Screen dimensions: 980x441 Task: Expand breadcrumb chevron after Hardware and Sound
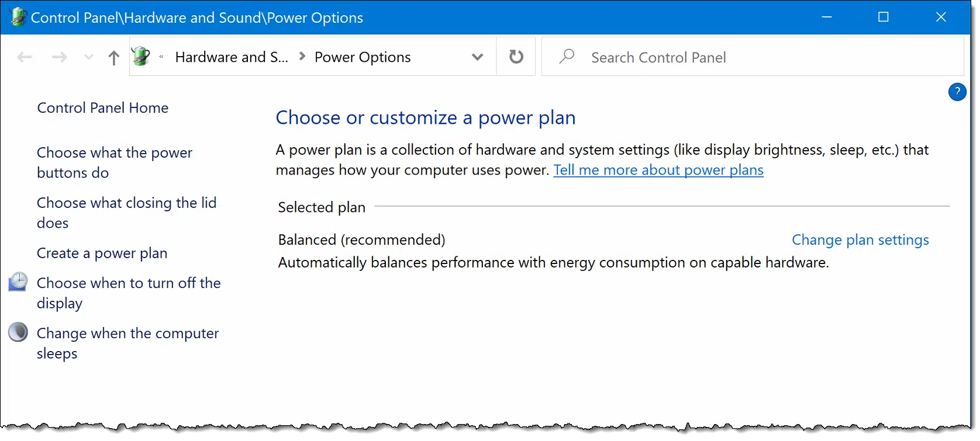pos(302,57)
